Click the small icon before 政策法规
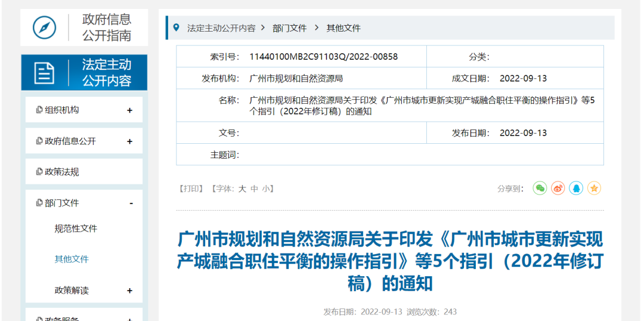644x321 pixels. (x=39, y=172)
